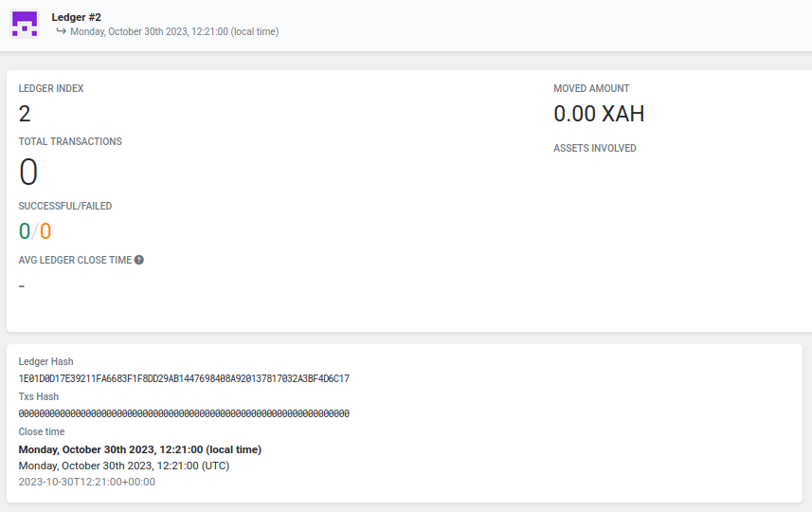Open the help icon beside Avg Ledger Close Time
The height and width of the screenshot is (512, 812).
138,260
